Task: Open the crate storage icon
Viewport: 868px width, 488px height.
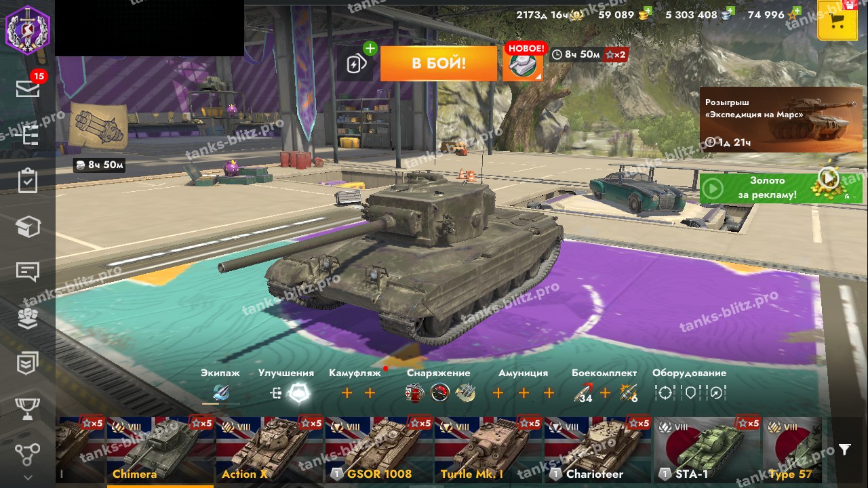Action: (x=27, y=226)
